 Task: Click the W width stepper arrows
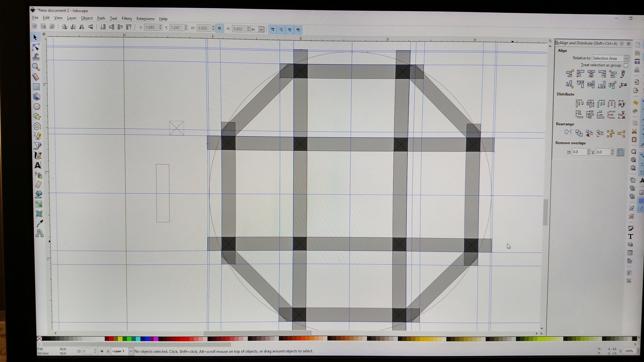213,28
